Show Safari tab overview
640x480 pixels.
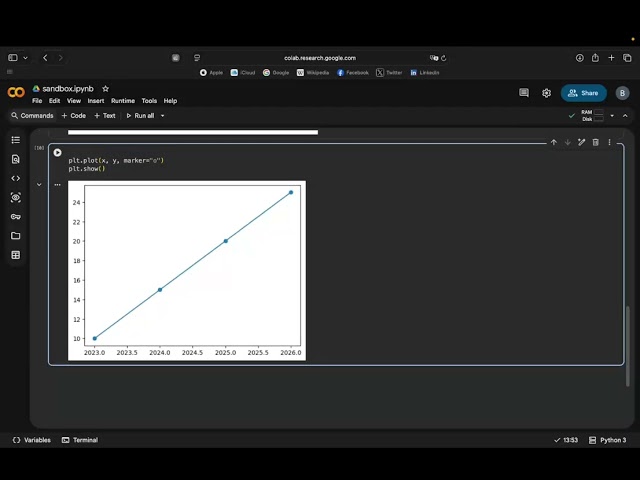627,58
